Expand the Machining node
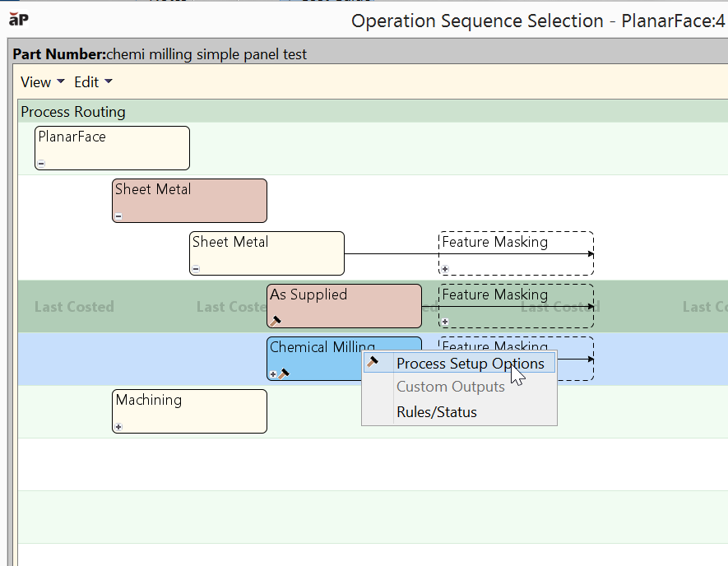The height and width of the screenshot is (566, 728). [118, 427]
